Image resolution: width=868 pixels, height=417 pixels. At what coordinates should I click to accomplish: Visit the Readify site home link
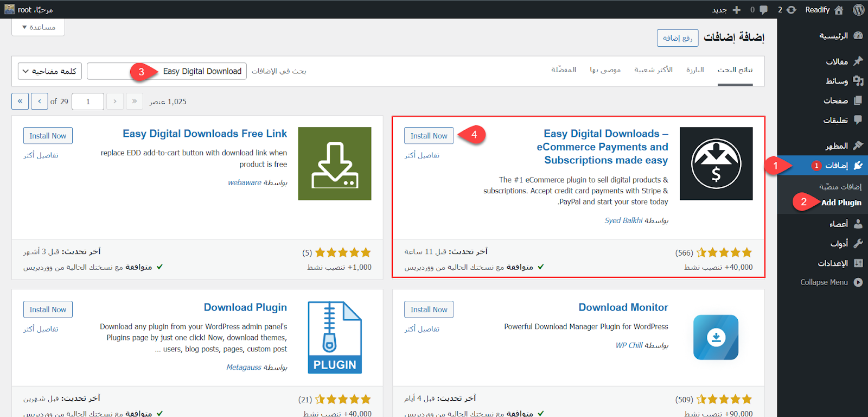pos(824,10)
